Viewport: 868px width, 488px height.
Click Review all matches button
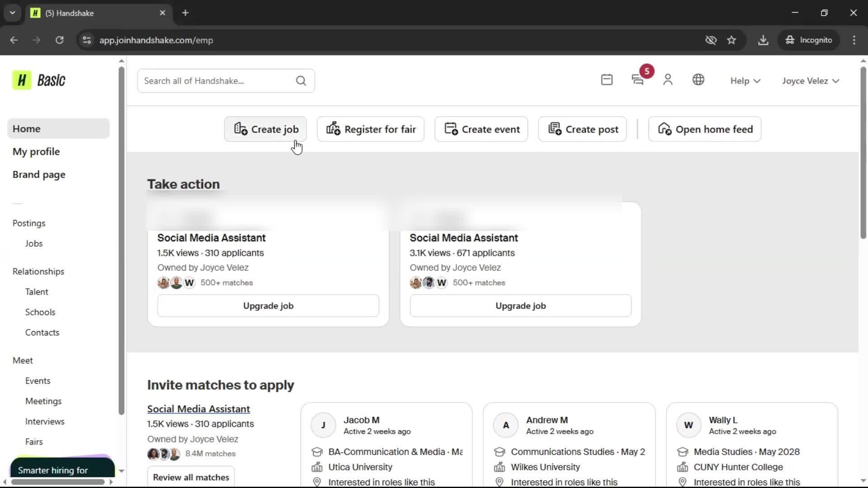[x=191, y=477]
